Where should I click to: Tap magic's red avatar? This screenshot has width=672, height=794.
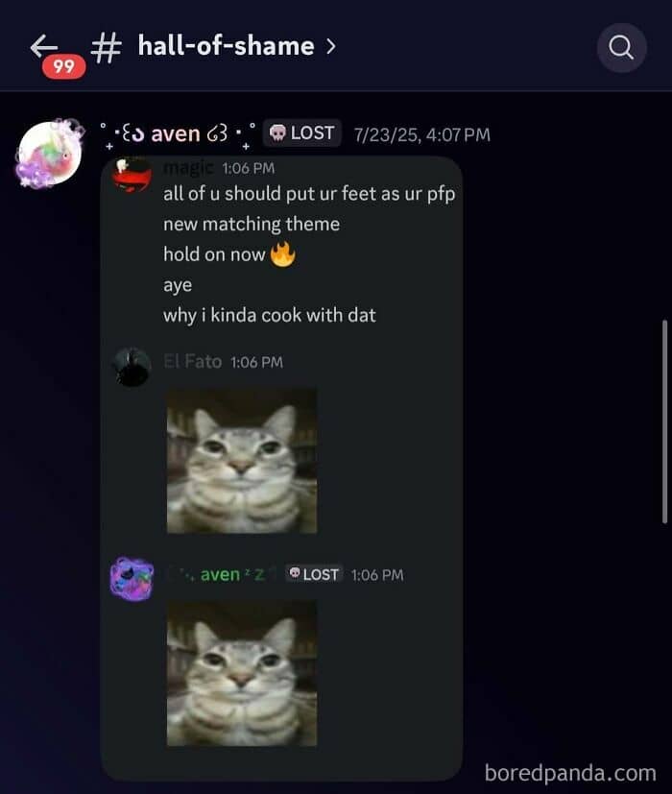click(132, 175)
